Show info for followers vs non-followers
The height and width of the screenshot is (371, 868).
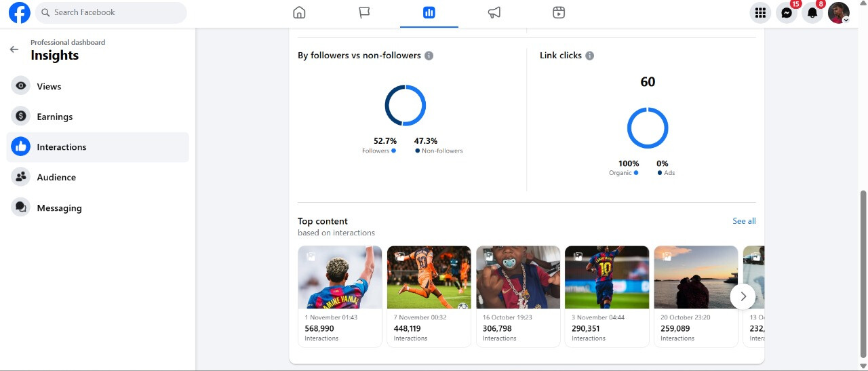point(429,56)
